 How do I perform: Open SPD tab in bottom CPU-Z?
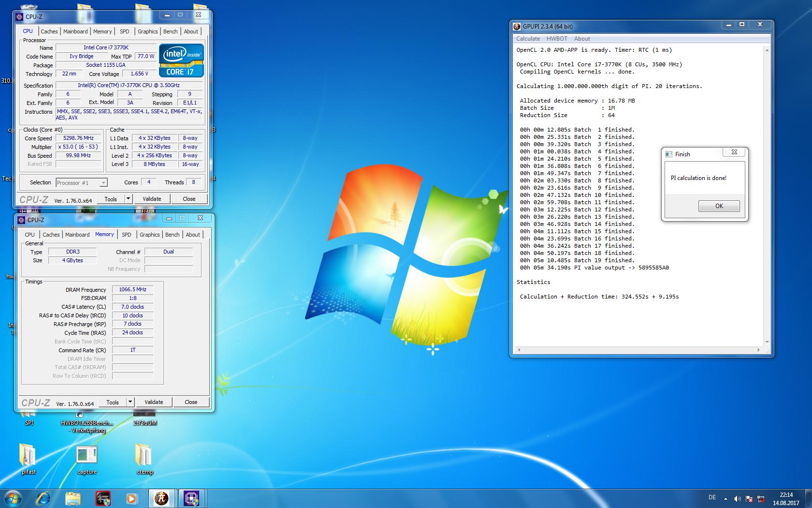(x=127, y=235)
